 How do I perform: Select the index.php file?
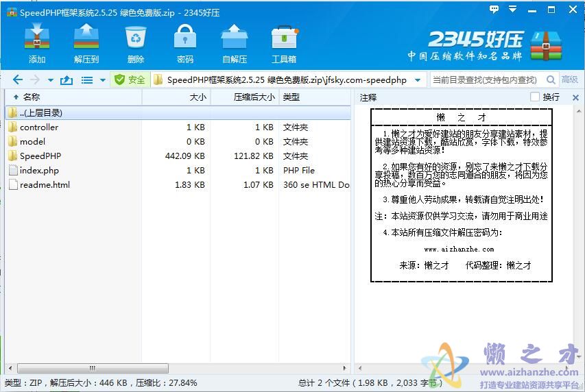[178, 171]
